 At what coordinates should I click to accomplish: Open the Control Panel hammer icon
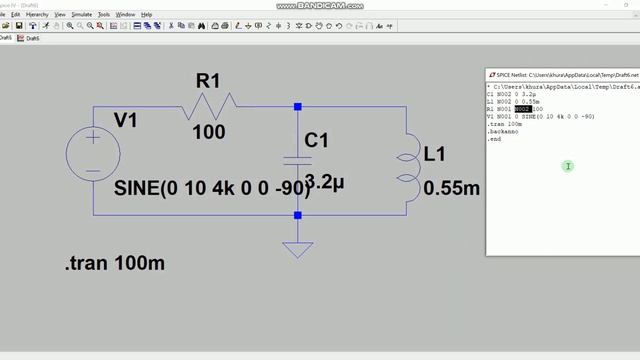pos(33,26)
